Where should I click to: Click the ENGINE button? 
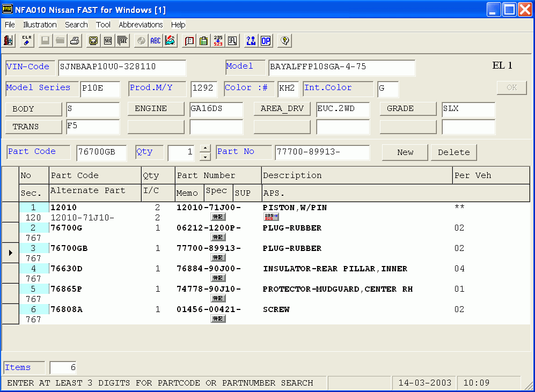pos(156,109)
